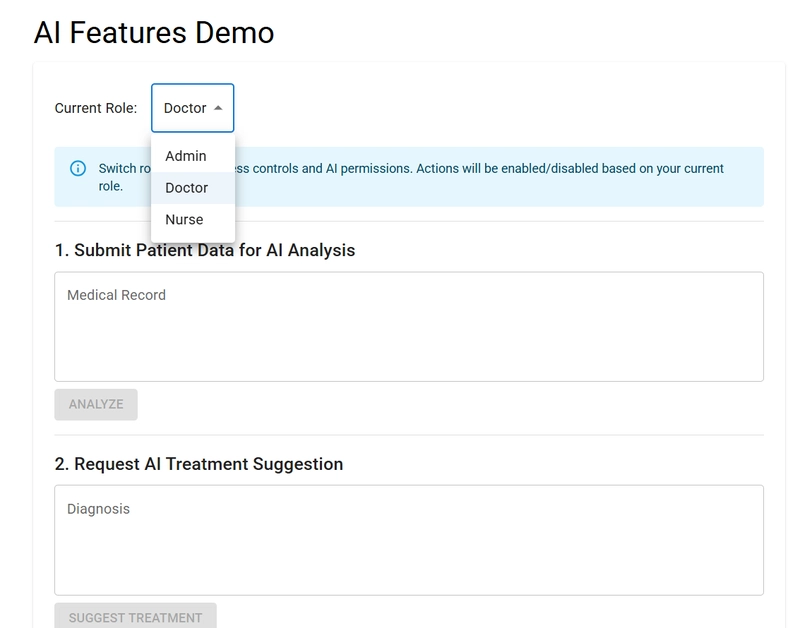Screen dimensions: 800x628
Task: Click the SUGGEST TREATMENT button
Action: click(135, 616)
